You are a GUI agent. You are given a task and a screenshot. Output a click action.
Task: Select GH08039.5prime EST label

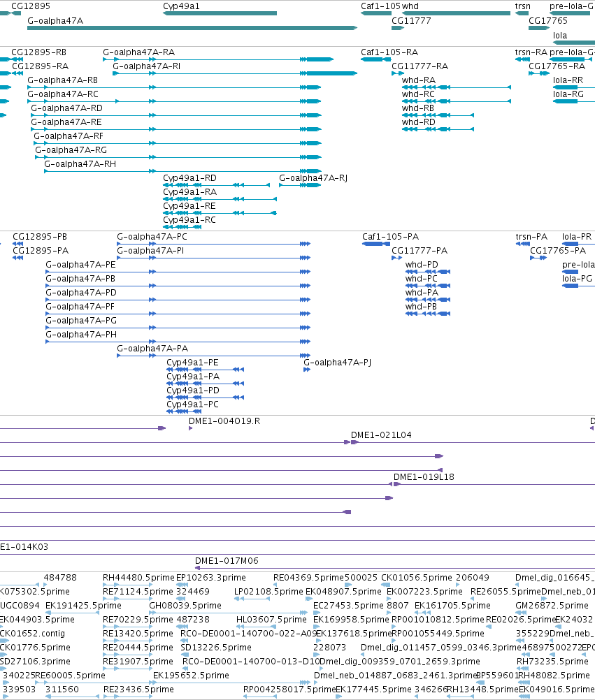(x=185, y=606)
